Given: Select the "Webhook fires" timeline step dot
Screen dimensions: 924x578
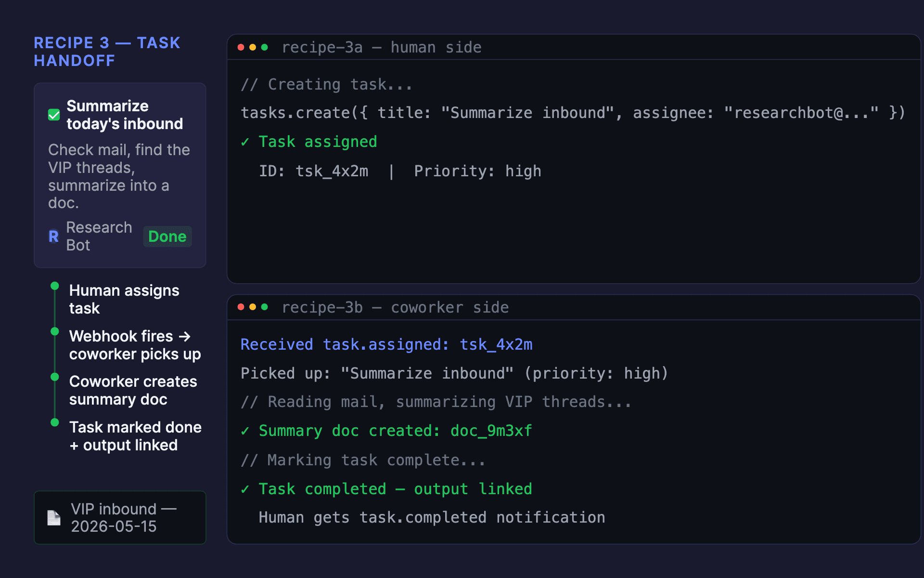Looking at the screenshot, I should pyautogui.click(x=55, y=331).
